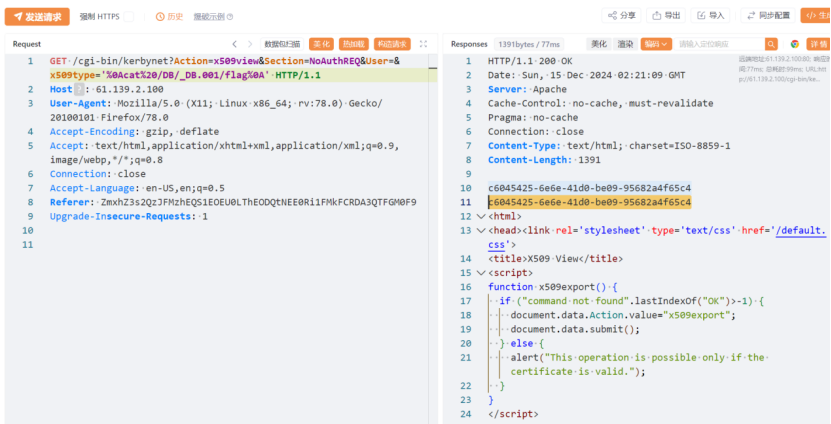Click the 数据包扫描 button
831x424 pixels.
282,44
